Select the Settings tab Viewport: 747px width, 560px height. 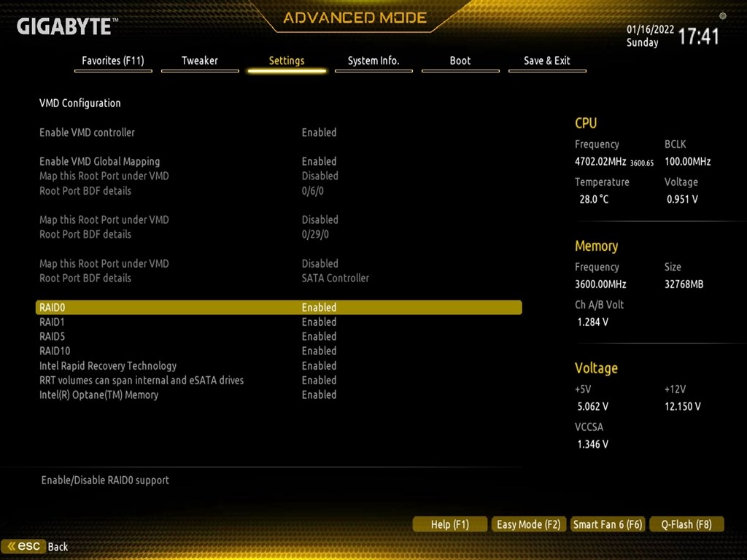point(286,61)
